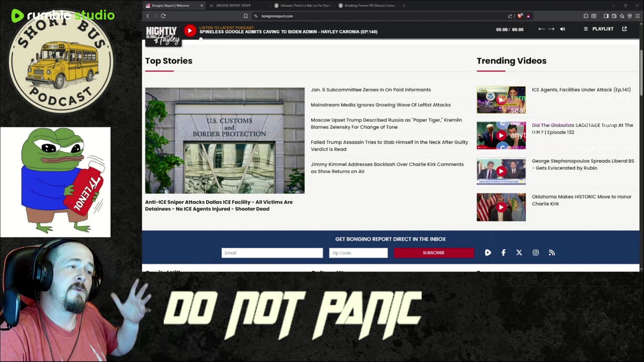The width and height of the screenshot is (644, 362).
Task: Open George Stephanopoulos Spreads Liberal BS title
Action: 583,164
